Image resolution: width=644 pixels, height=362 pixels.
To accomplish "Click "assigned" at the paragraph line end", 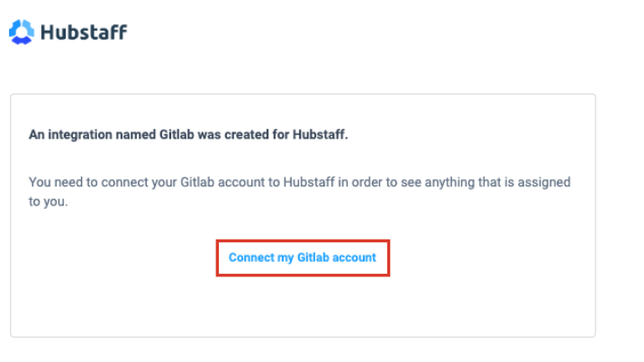I will [x=545, y=182].
